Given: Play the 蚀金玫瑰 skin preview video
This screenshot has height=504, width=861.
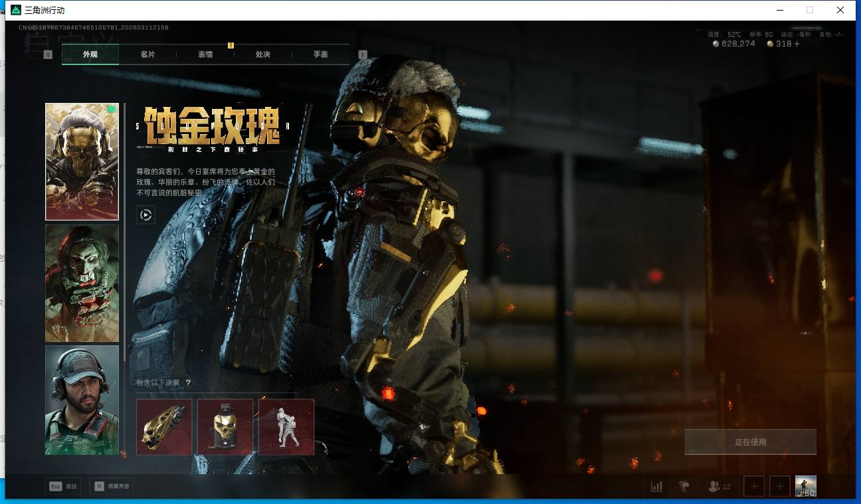Looking at the screenshot, I should pos(145,214).
